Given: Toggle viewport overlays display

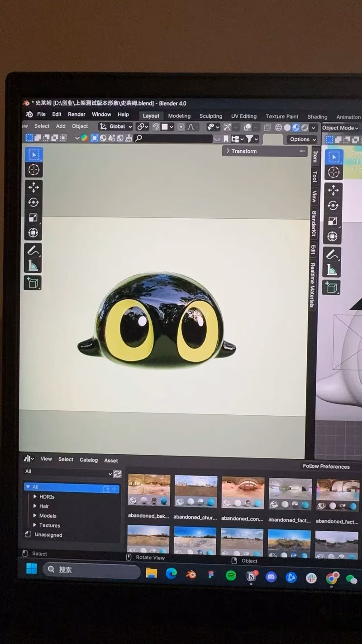Looking at the screenshot, I should (247, 127).
